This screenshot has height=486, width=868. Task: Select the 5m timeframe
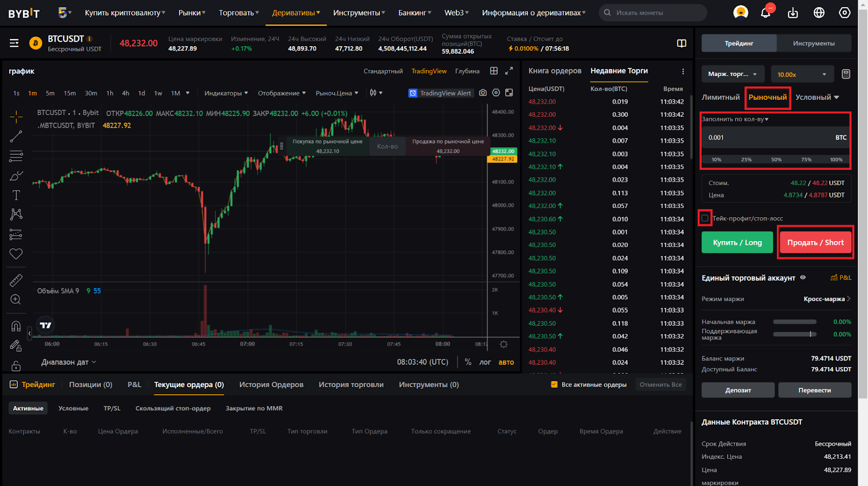[x=50, y=93]
